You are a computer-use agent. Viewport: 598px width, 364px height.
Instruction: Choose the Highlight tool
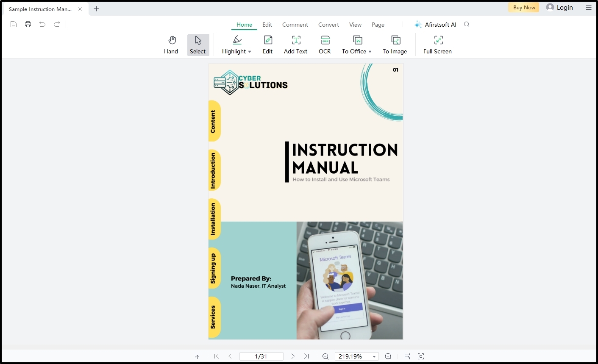(234, 45)
